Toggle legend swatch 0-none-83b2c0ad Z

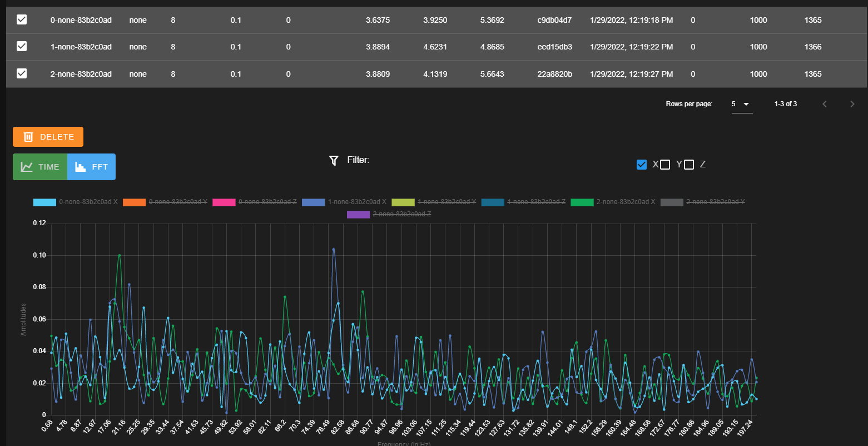point(224,202)
